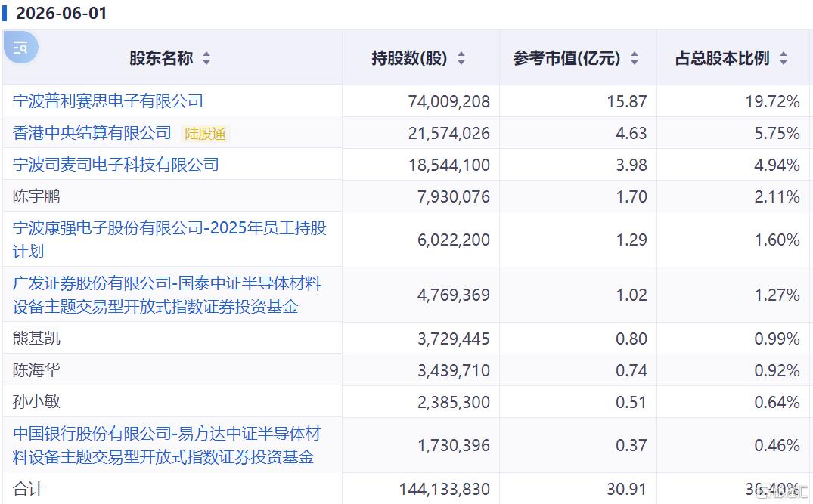Select percentage 19.72%
Viewport: 813px width, 504px height.
pos(773,101)
